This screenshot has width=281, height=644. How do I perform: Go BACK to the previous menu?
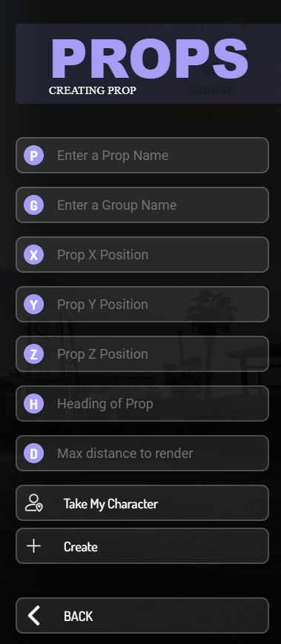142,616
